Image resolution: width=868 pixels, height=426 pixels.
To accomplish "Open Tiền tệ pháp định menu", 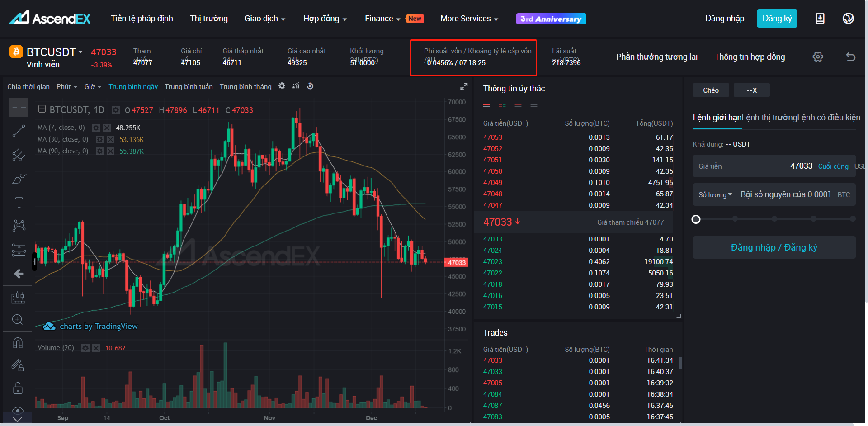I will (x=142, y=19).
